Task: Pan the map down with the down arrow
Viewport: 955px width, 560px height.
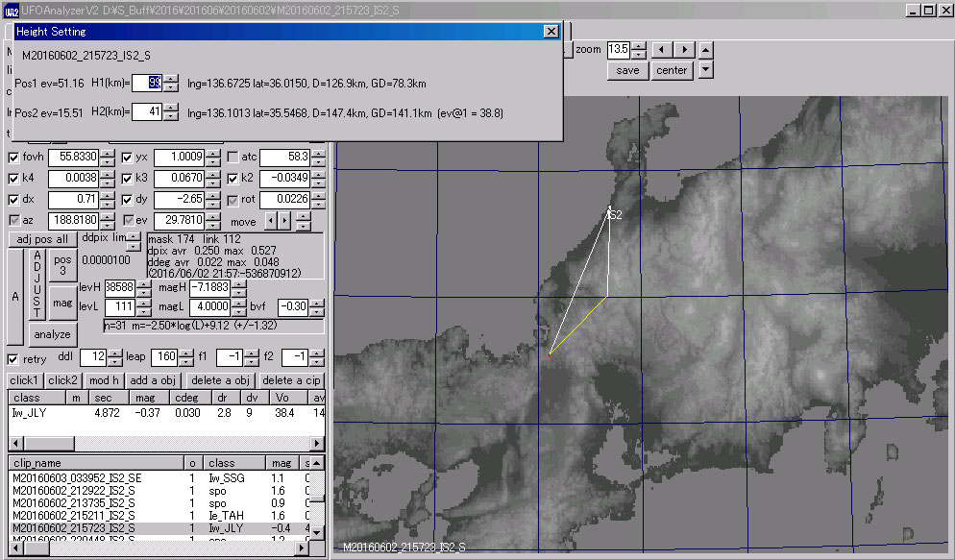Action: (706, 69)
